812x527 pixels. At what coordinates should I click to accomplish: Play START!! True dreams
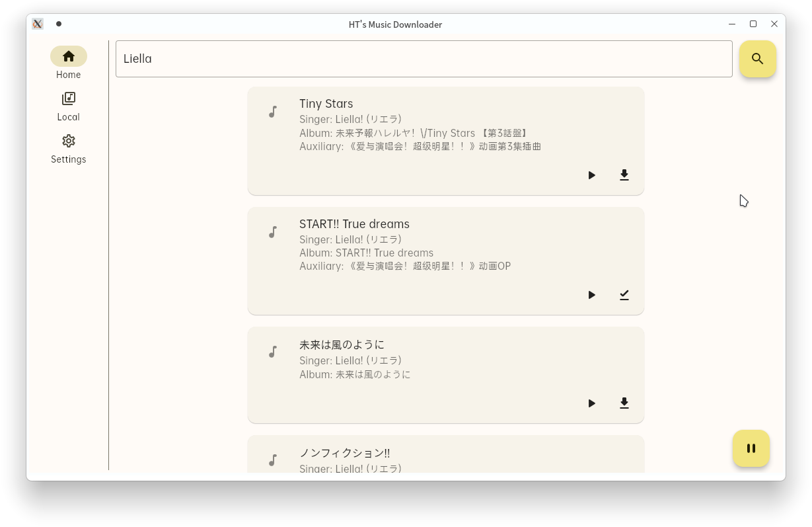tap(591, 295)
